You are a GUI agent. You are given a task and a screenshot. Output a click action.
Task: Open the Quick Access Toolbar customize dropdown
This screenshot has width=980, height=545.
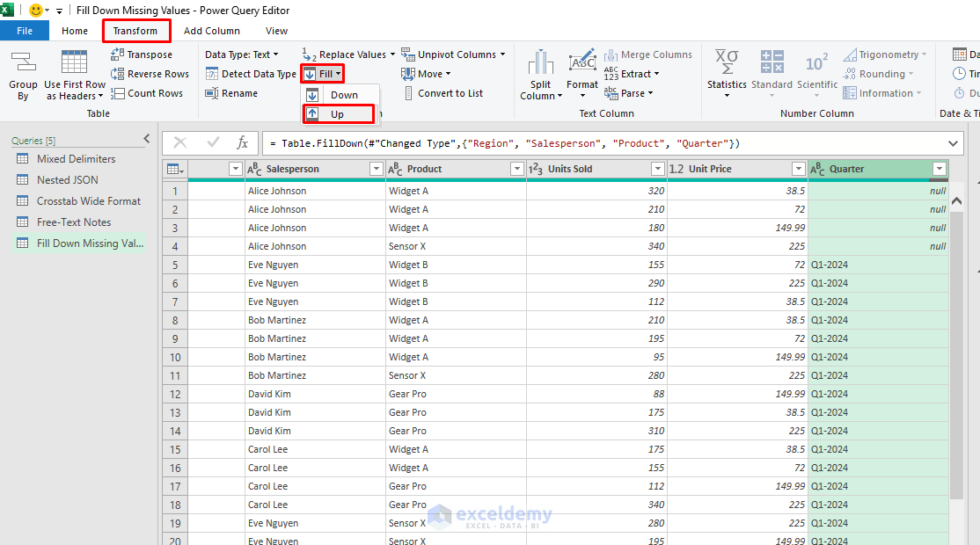click(x=59, y=11)
